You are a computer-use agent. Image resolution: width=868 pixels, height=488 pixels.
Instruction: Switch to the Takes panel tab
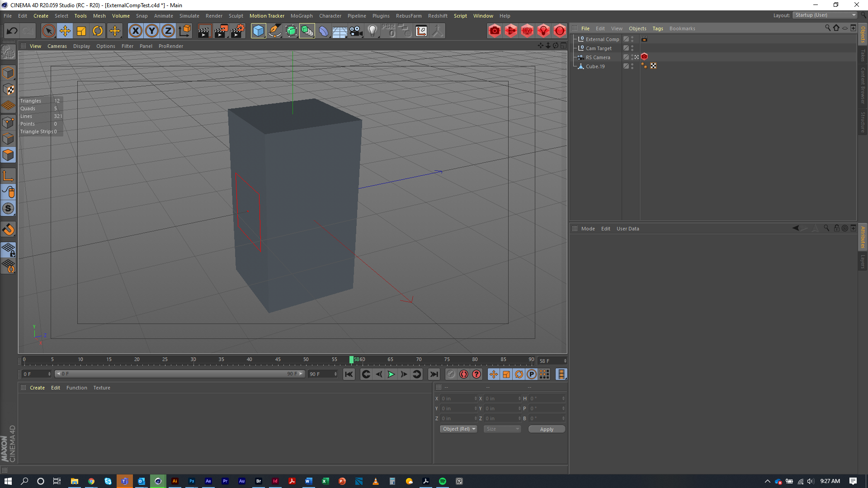[863, 54]
